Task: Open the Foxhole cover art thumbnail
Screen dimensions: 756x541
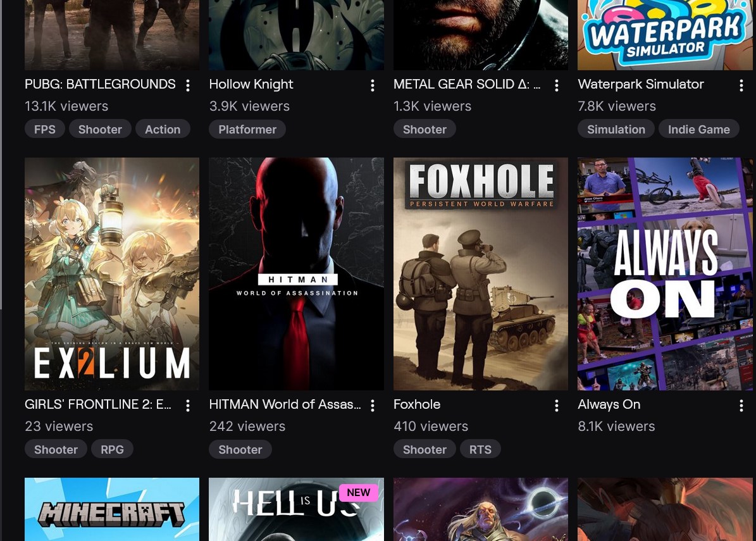Action: [x=481, y=274]
